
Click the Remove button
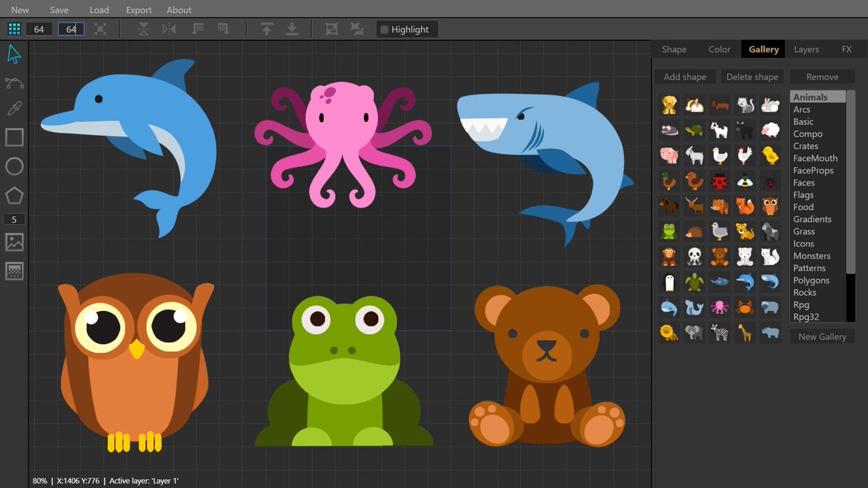(x=822, y=77)
